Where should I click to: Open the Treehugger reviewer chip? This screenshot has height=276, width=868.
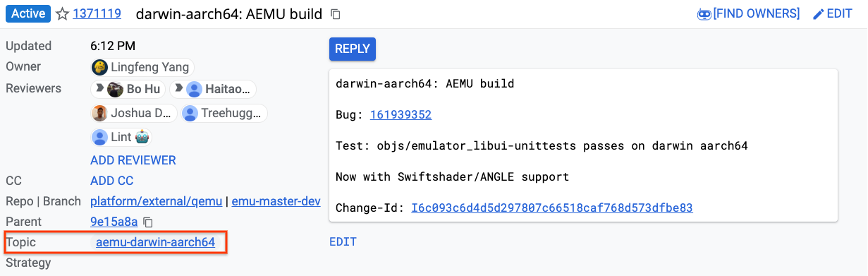pyautogui.click(x=224, y=113)
